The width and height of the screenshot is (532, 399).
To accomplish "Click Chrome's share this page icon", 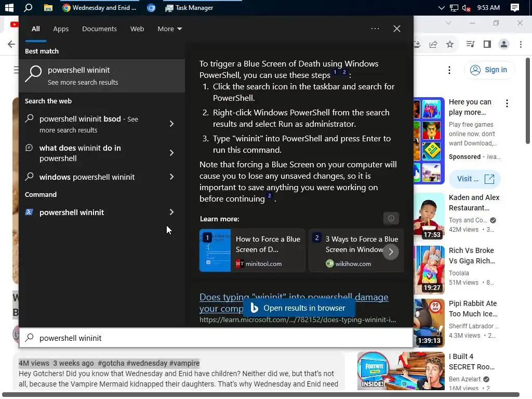I will pos(433,44).
